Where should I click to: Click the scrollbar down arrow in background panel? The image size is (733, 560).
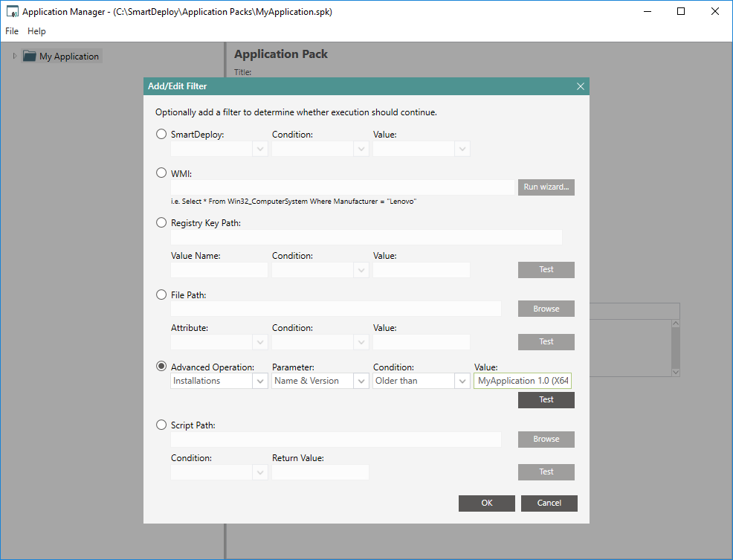[675, 372]
